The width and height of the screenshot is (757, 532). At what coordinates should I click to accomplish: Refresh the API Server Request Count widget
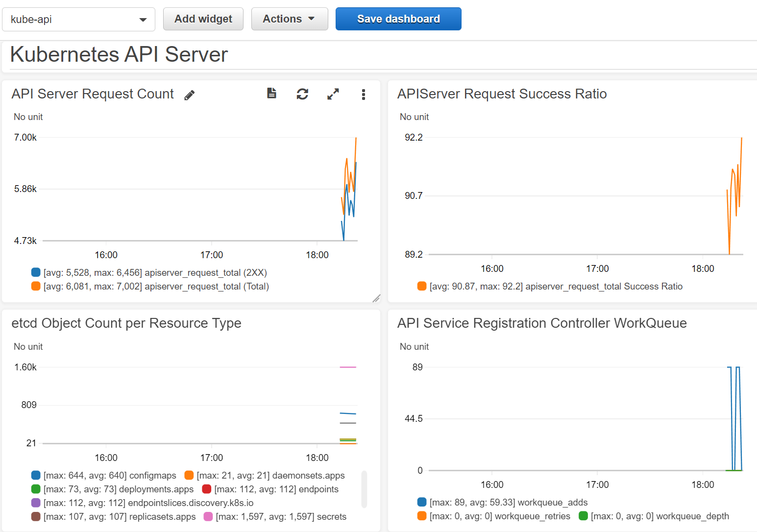click(303, 94)
